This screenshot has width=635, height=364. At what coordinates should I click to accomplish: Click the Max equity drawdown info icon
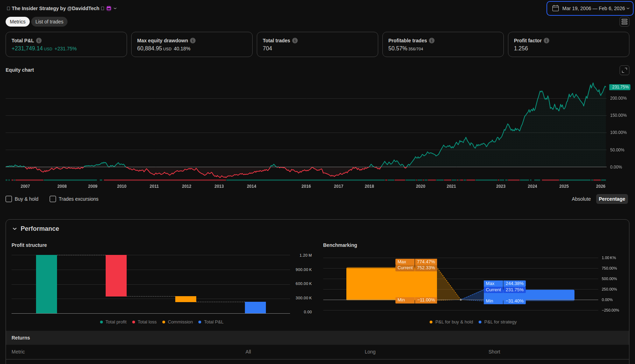click(x=193, y=41)
